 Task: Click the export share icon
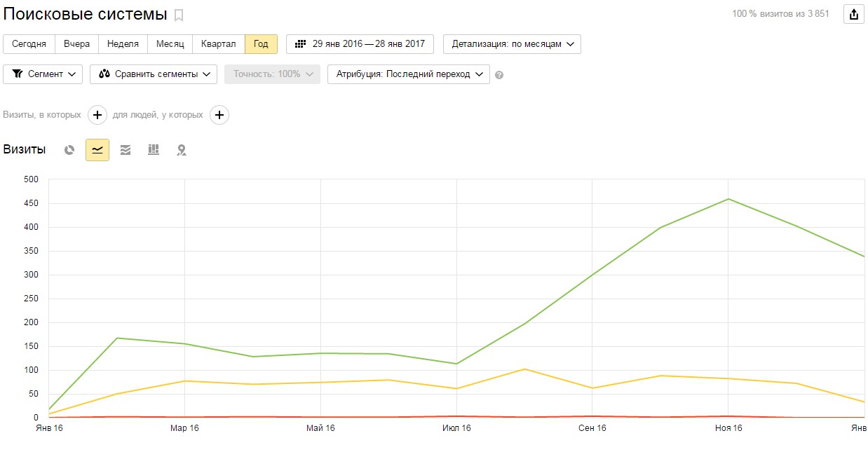click(x=853, y=14)
